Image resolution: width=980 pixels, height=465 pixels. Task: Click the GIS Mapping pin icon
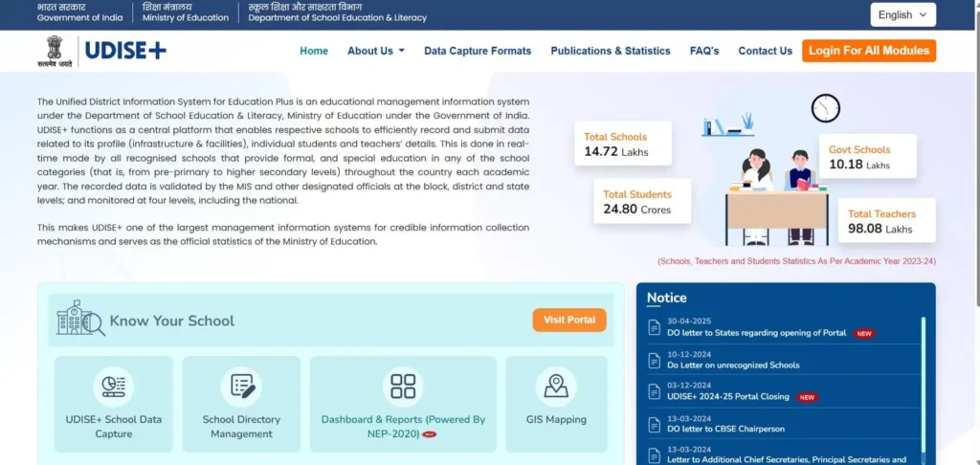(x=556, y=387)
